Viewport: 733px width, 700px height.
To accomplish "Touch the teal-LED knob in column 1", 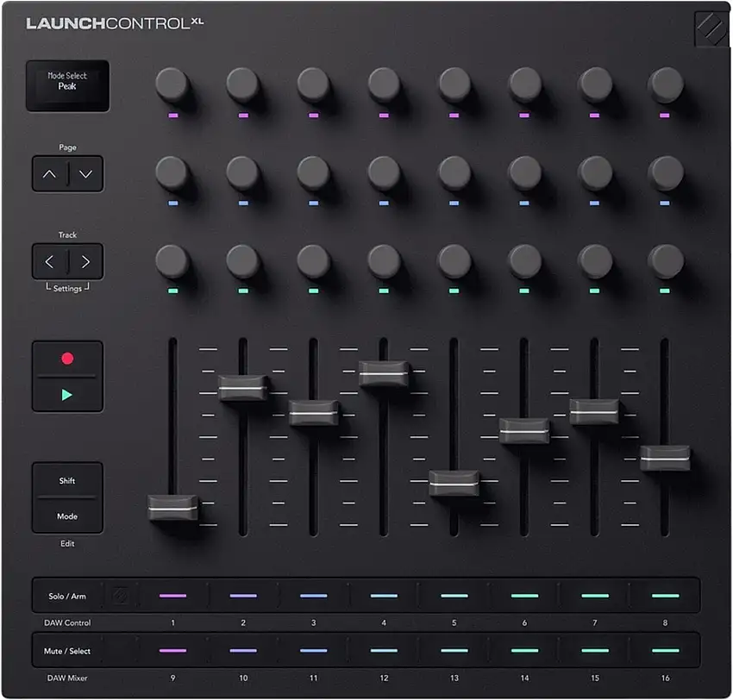I will pyautogui.click(x=172, y=262).
